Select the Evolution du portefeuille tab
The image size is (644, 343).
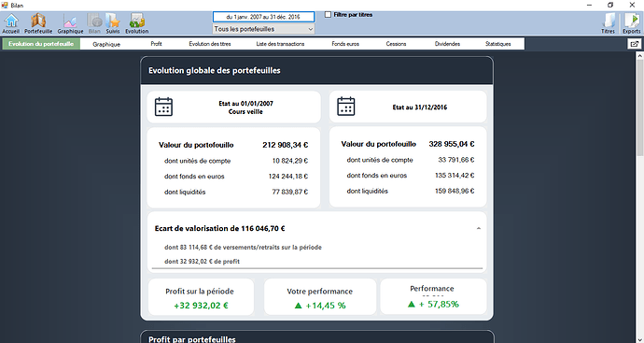point(41,44)
